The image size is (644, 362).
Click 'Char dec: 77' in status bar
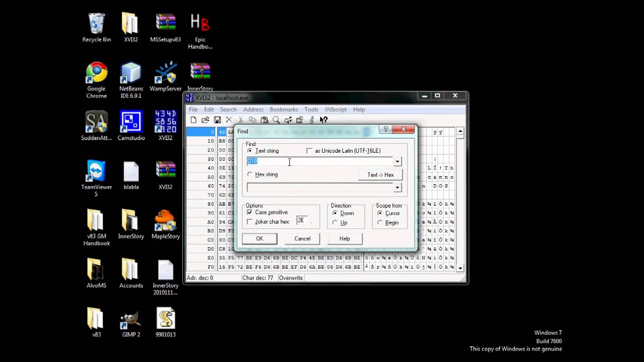257,278
